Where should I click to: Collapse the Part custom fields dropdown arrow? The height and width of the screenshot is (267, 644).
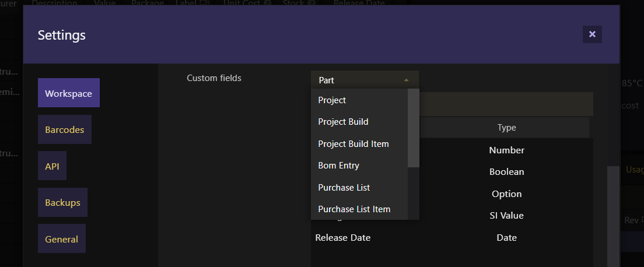pos(406,80)
